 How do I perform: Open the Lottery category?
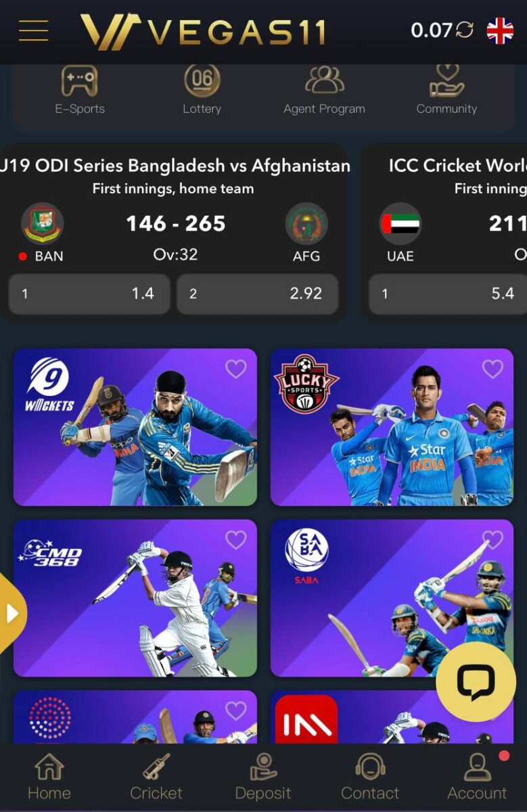202,89
